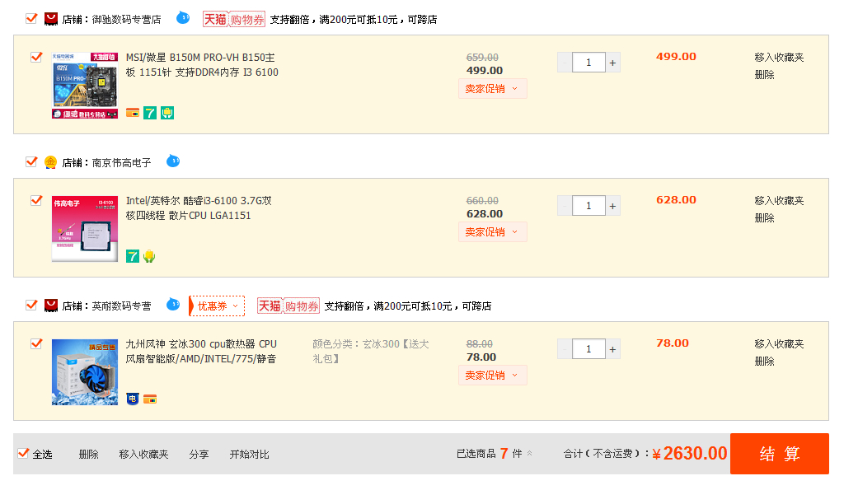Increase quantity of Intel i3-6100

click(x=612, y=206)
